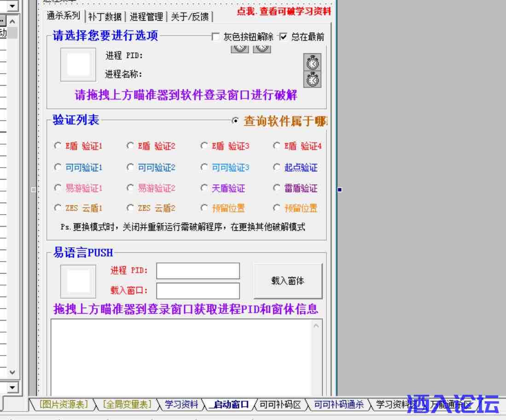Open the 学习资料 tab left of _启动窗口
Viewport: 506px width, 420px height.
(181, 404)
